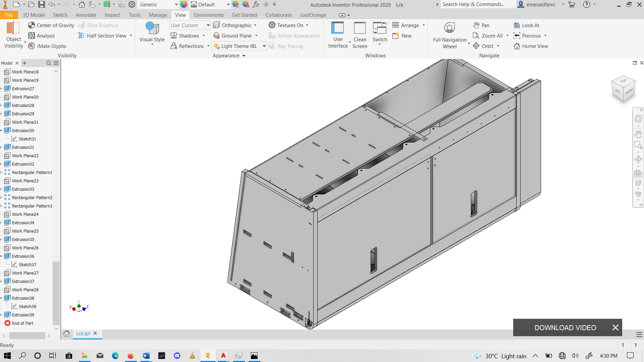Open the Full Navigation Wheel tool
This screenshot has width=644, height=362.
point(449,28)
